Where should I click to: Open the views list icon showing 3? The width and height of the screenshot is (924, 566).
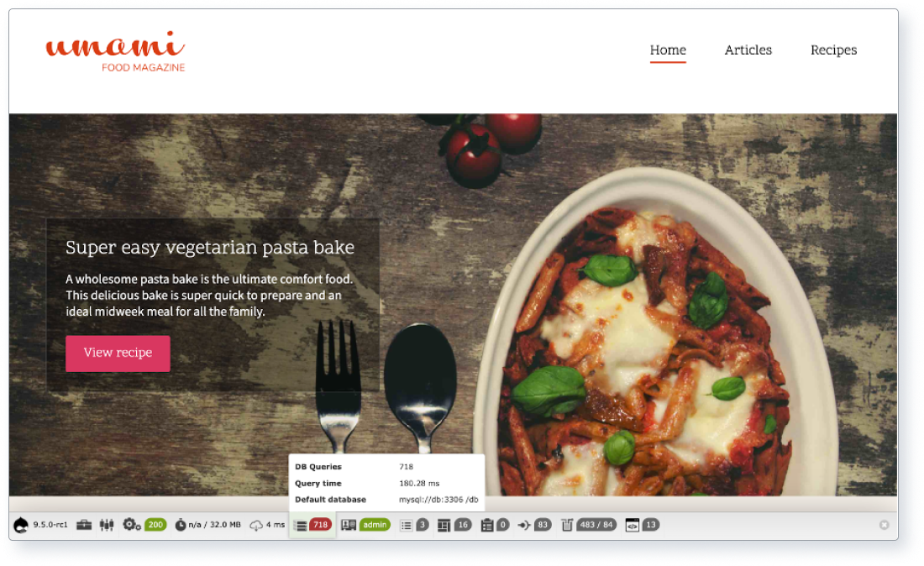click(414, 525)
